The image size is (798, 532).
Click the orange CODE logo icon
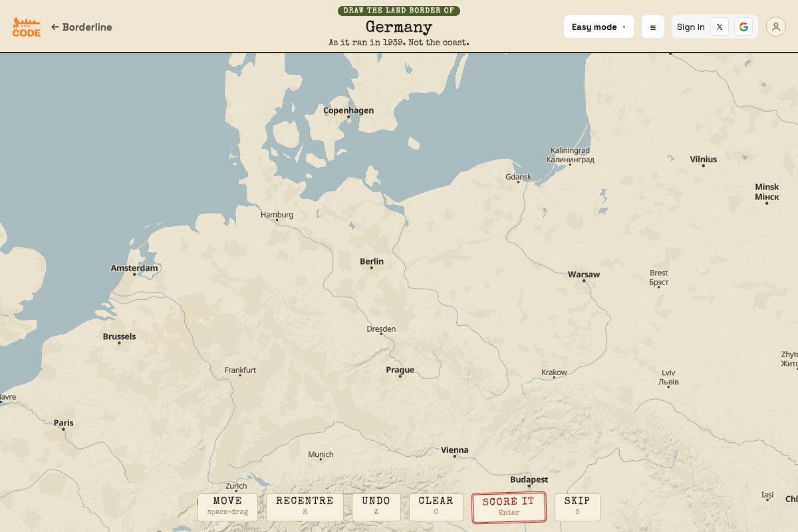click(x=27, y=27)
